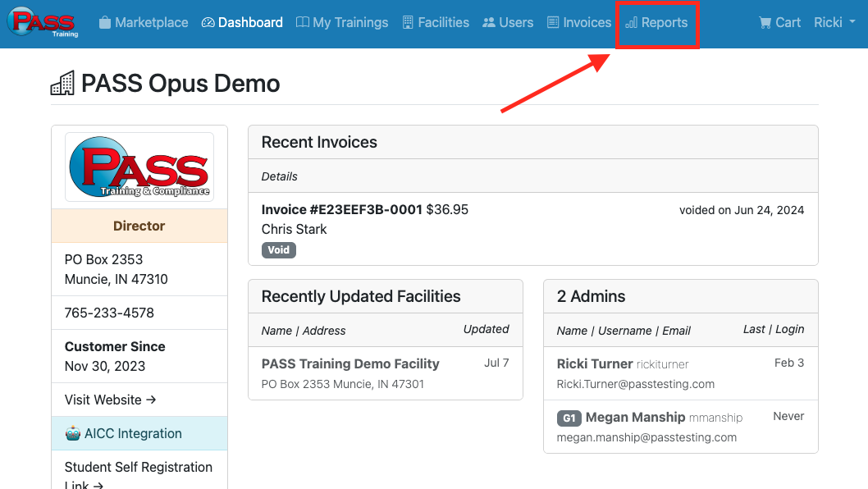The image size is (868, 489).
Task: Navigate to Facilities
Action: click(x=436, y=23)
